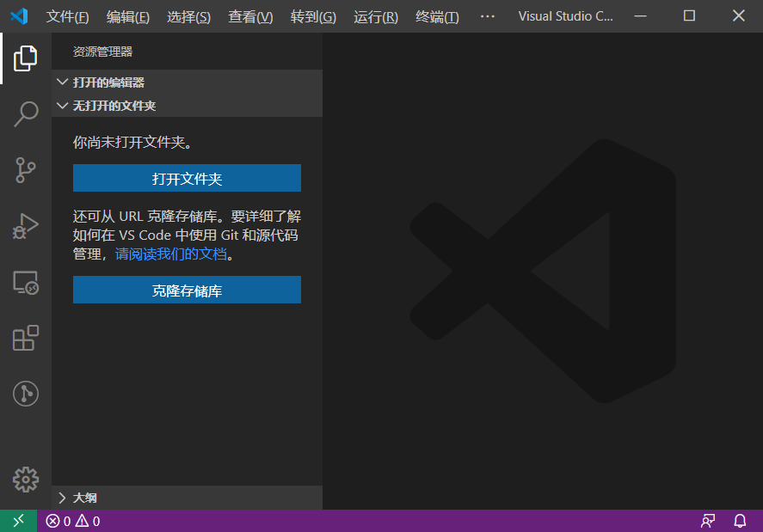Viewport: 763px width, 532px height.
Task: Click the remote connection icon in the status bar
Action: (17, 520)
